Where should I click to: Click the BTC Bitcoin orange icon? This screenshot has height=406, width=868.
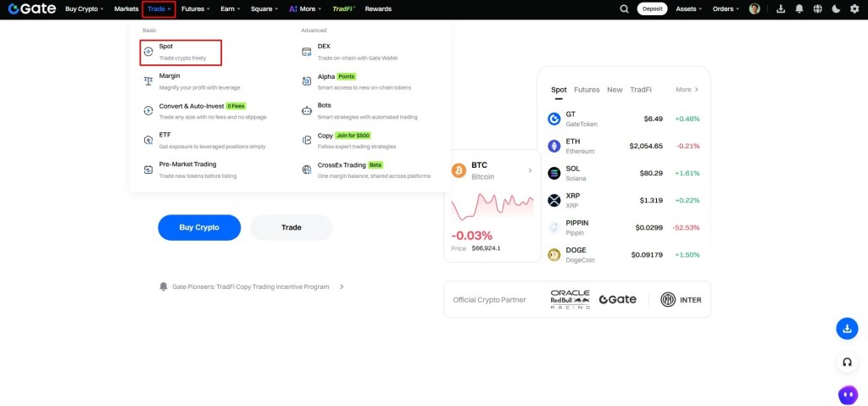459,170
